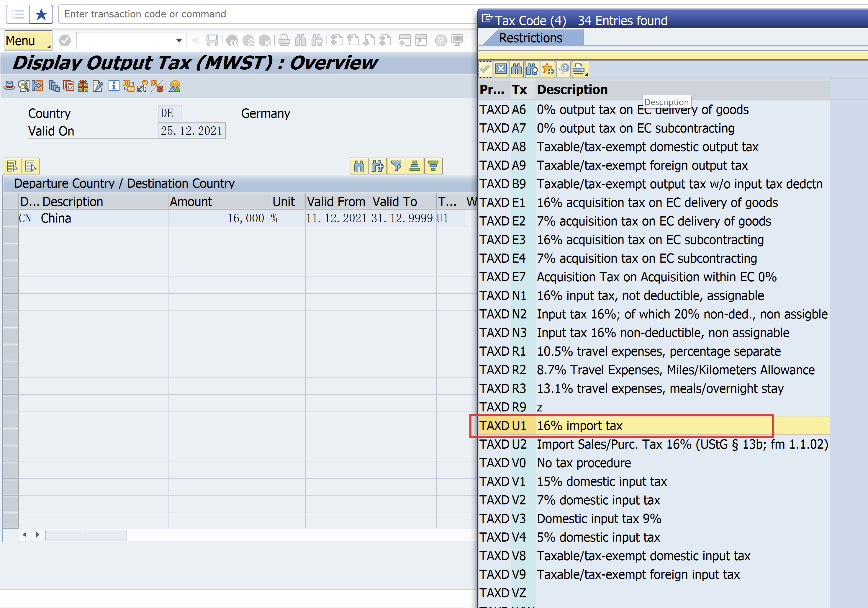Click Find Next binoculars in main toolbar

317,40
